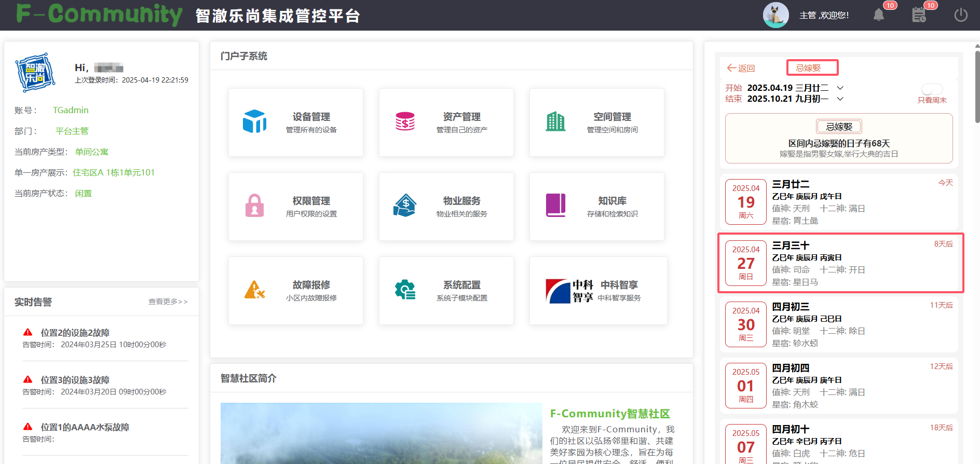Click the F-Community platform logo
The image size is (980, 464).
99,13
